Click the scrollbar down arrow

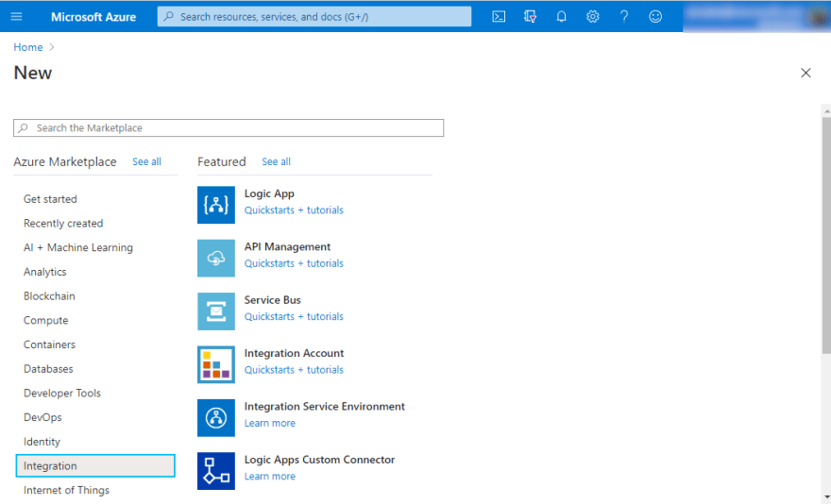(827, 496)
